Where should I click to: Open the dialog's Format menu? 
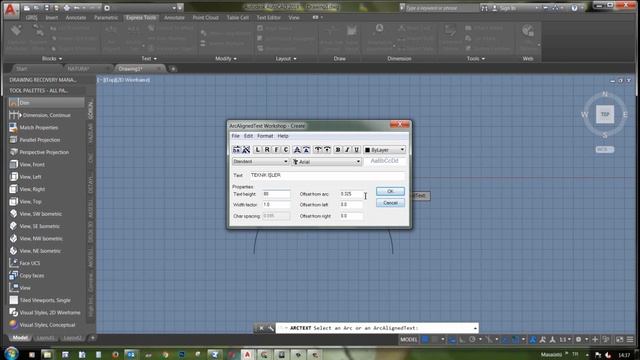[x=265, y=136]
